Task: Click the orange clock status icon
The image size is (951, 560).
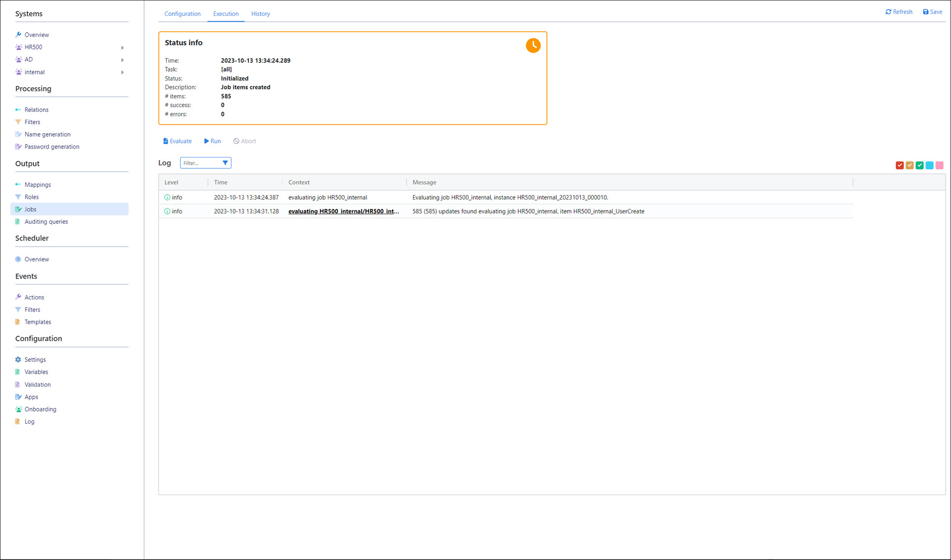Action: pyautogui.click(x=533, y=46)
